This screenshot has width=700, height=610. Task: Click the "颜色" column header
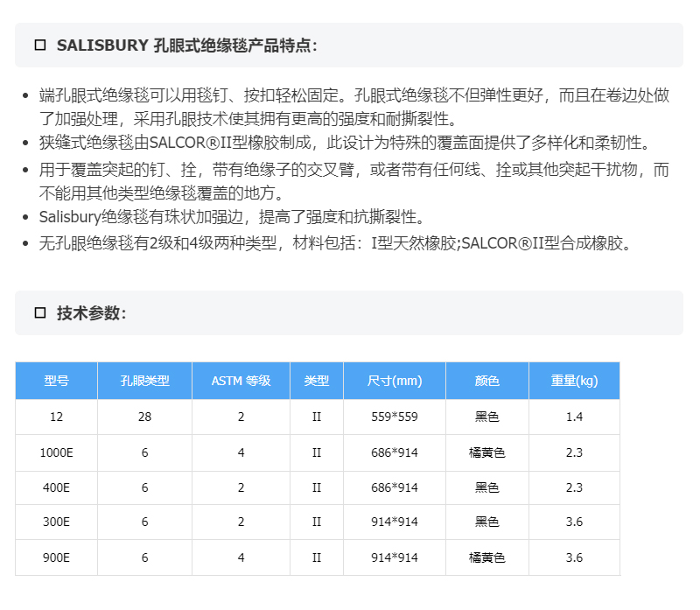pos(487,381)
